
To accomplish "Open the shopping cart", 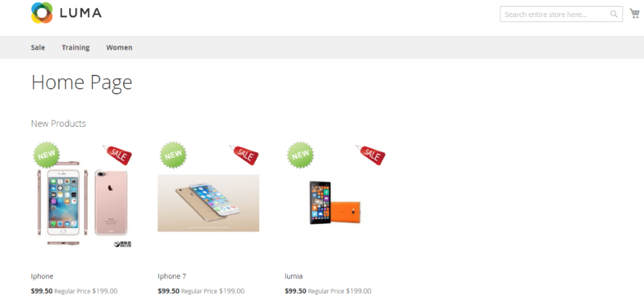I will (635, 14).
